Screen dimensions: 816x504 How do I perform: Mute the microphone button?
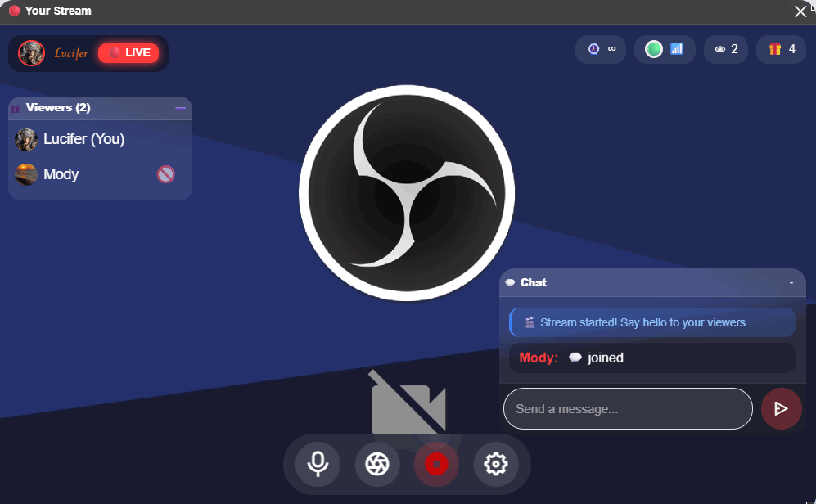(x=318, y=464)
